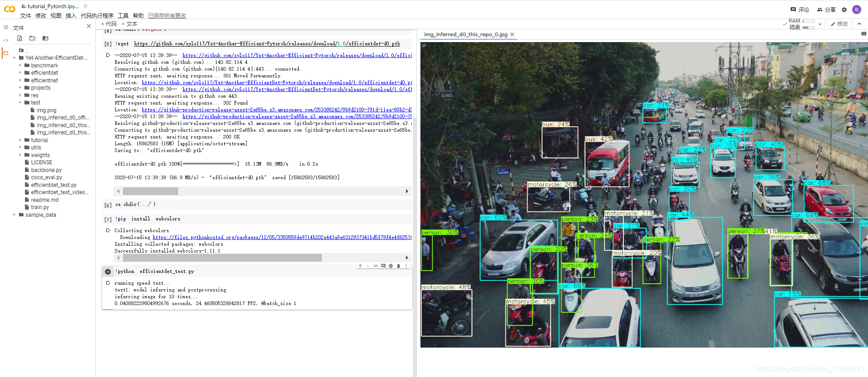The image size is (868, 377).
Task: Open table of contents panel icon
Action: click(x=6, y=28)
